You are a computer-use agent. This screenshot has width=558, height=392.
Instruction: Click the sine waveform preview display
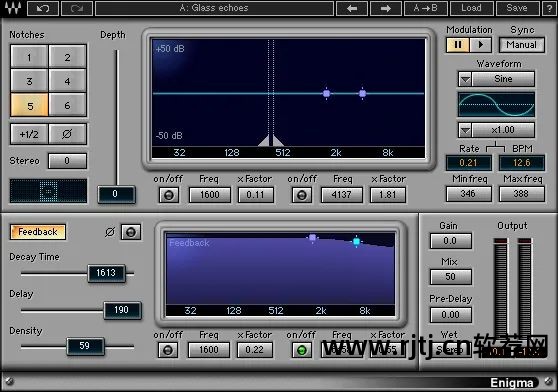click(x=496, y=105)
